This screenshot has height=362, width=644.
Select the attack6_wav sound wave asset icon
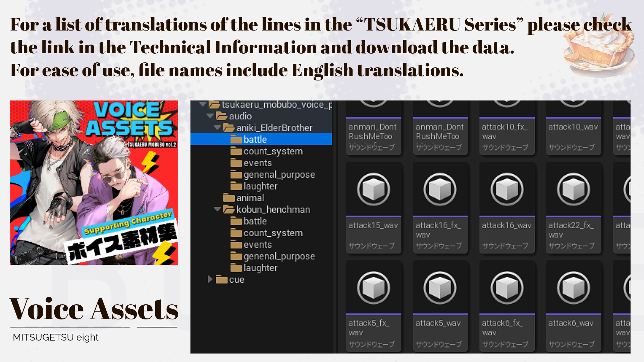click(x=573, y=288)
